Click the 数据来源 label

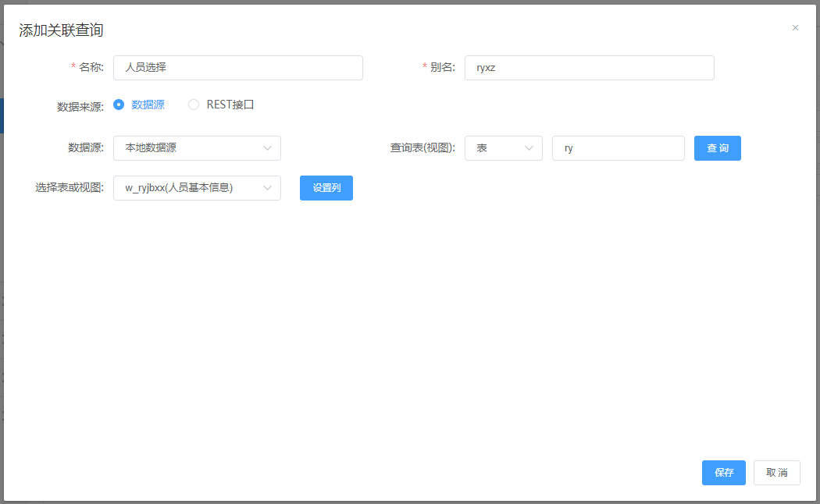pos(80,107)
